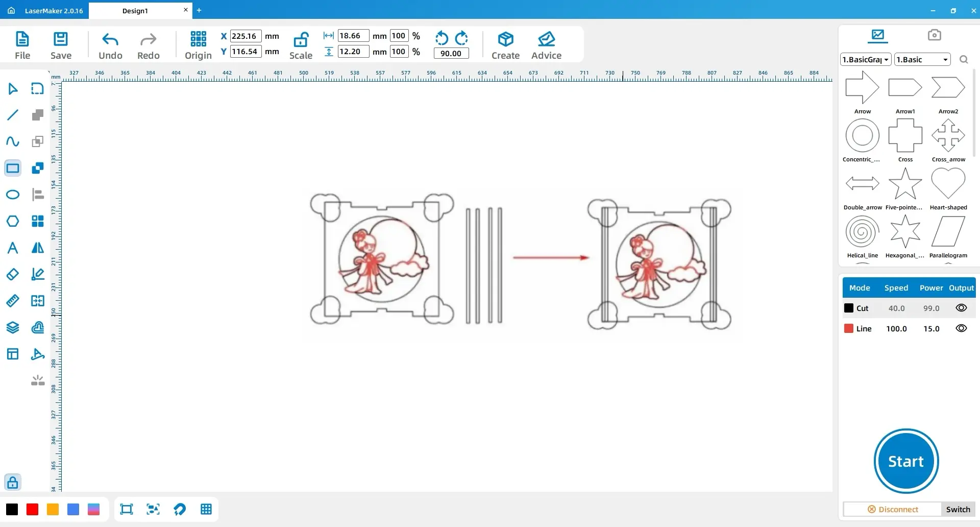The width and height of the screenshot is (980, 527).
Task: Pick the blue layer color swatch
Action: 73,509
